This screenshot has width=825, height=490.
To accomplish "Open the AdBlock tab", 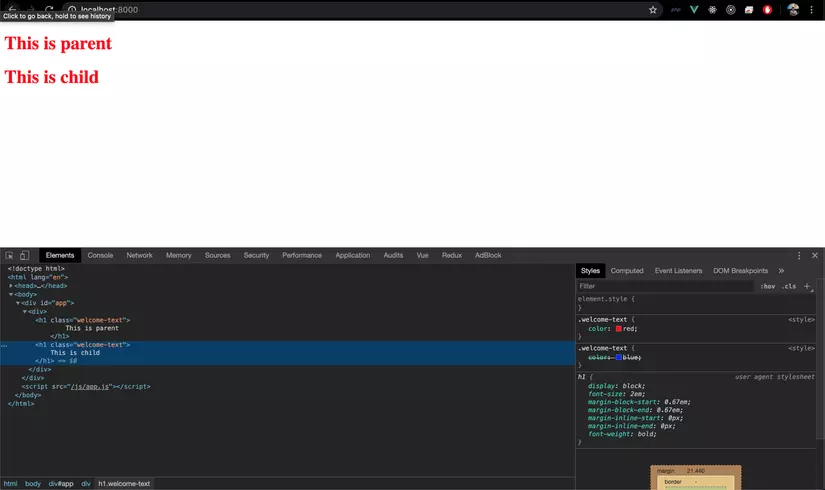I will pos(488,255).
